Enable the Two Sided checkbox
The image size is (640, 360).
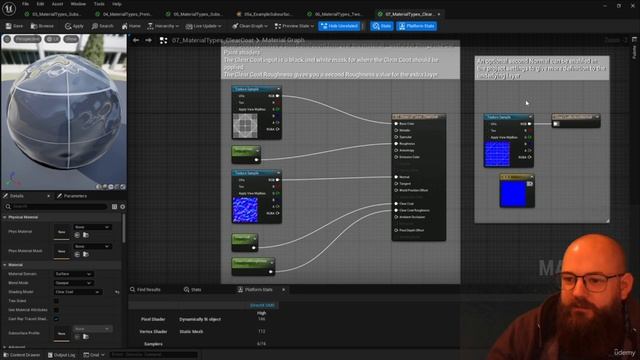click(x=56, y=301)
